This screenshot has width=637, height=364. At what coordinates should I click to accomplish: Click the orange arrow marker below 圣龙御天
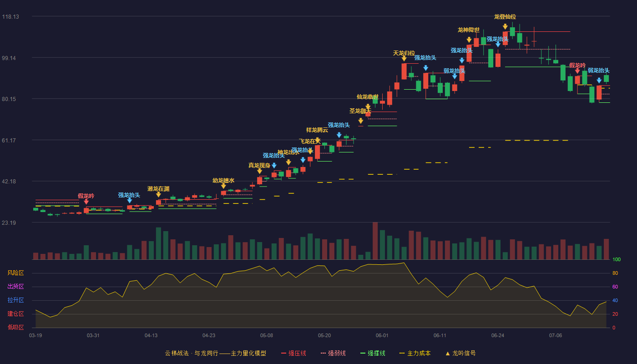pos(360,121)
